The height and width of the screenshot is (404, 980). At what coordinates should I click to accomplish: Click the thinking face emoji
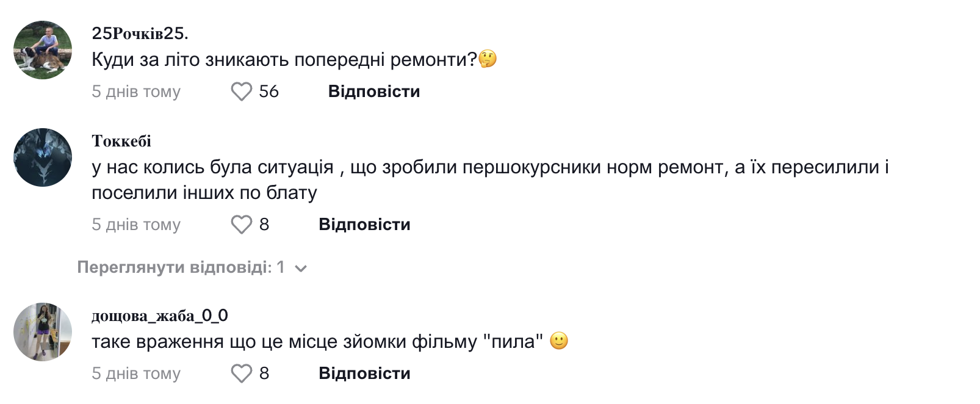pos(488,59)
